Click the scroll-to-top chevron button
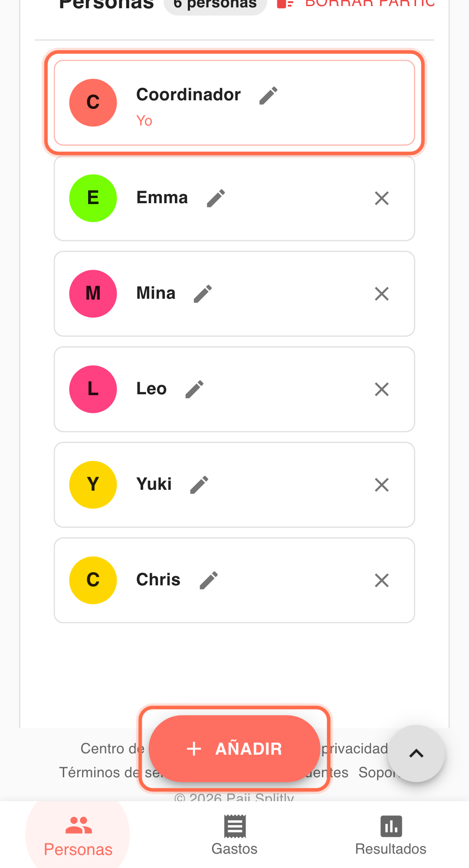Viewport: 469px width, 868px height. click(416, 753)
